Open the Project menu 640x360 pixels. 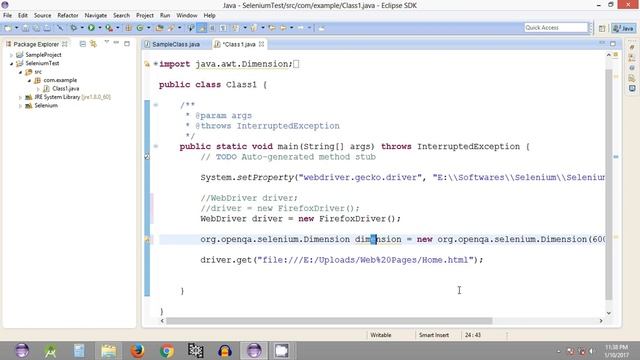pyautogui.click(x=144, y=15)
